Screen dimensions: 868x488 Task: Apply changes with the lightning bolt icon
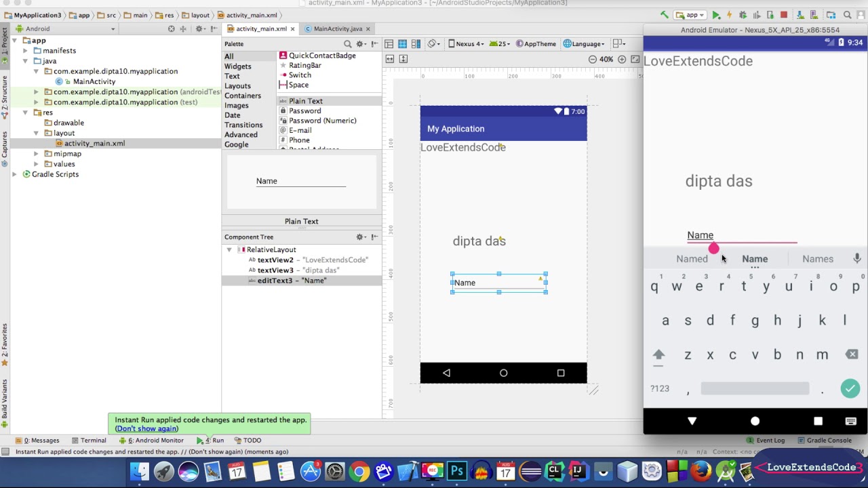coord(729,15)
